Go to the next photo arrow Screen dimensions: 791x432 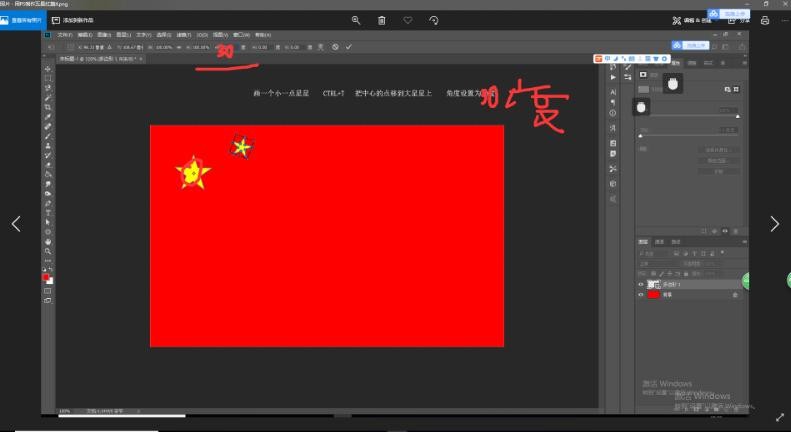coord(775,224)
